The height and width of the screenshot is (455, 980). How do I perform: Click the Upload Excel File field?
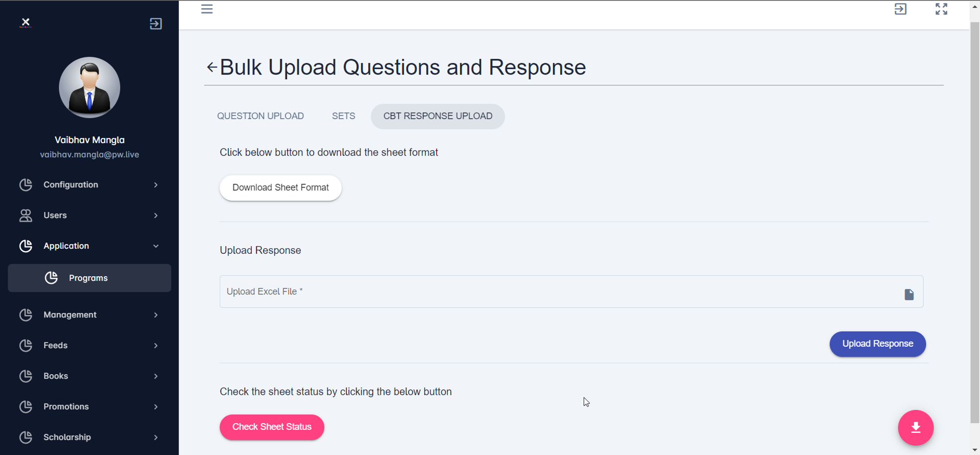[559, 292]
